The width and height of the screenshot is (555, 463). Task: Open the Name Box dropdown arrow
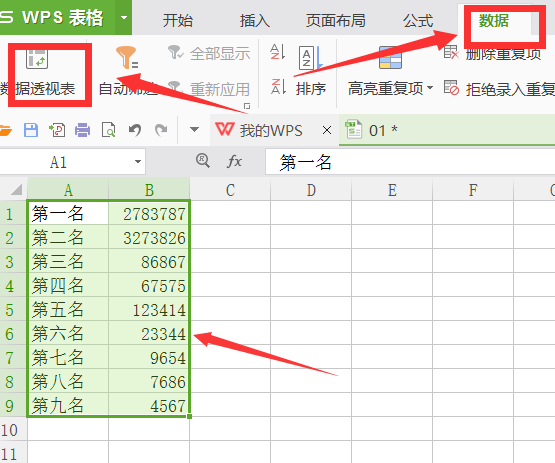click(138, 162)
